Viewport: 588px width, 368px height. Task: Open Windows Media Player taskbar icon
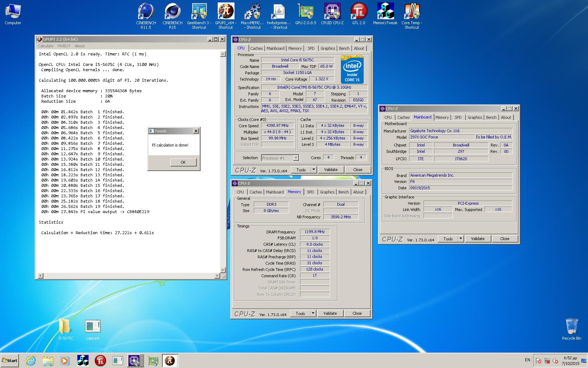[65, 361]
